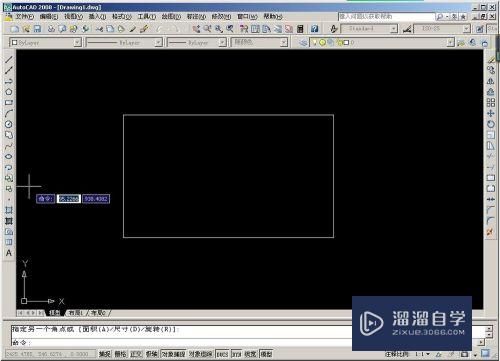Open the 1:1 annotation scale dropdown

point(423,354)
